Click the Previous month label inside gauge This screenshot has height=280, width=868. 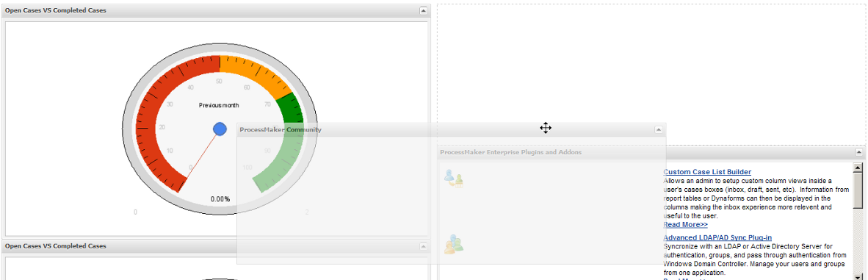219,105
